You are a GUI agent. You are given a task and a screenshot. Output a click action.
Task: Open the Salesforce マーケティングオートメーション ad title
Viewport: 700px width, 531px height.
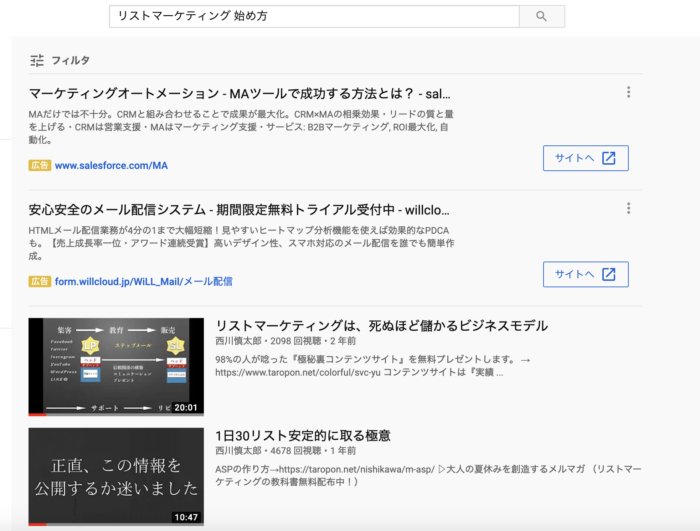239,92
